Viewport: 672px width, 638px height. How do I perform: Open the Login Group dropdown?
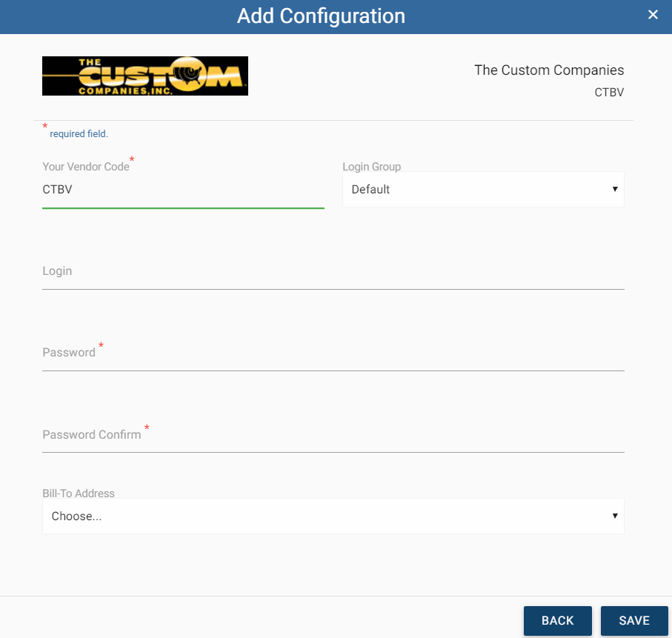coord(483,189)
